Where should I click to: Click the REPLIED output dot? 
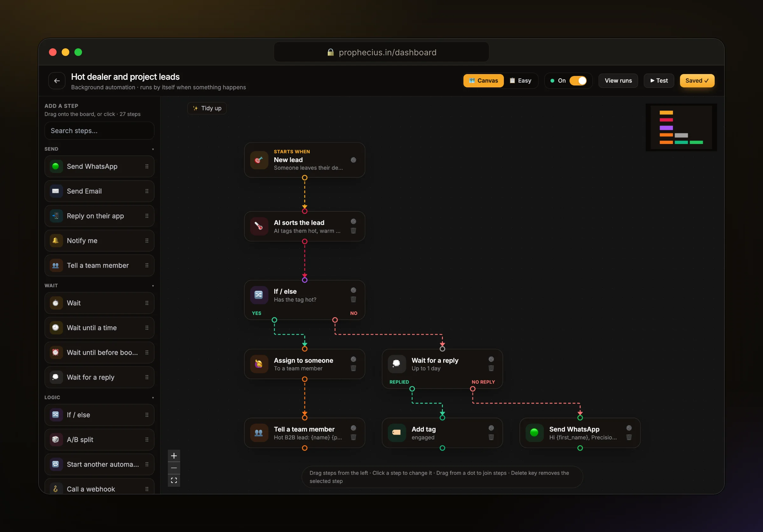tap(412, 389)
